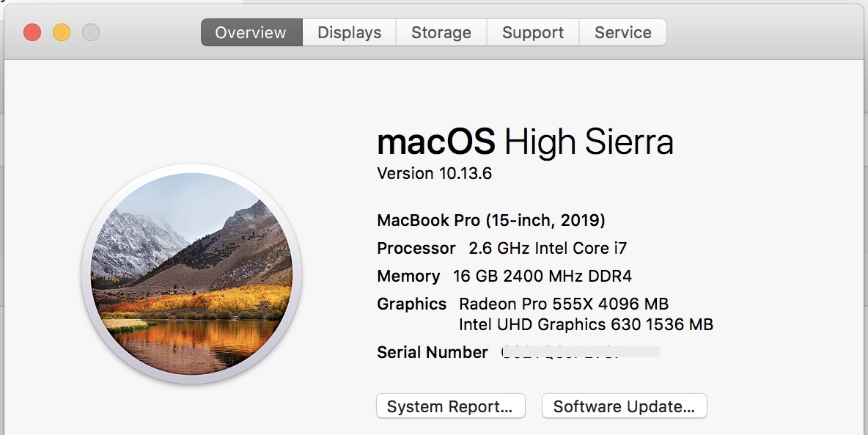Click Intel UHD Graphics 630 1536 MB line
This screenshot has height=435, width=868.
tap(586, 324)
